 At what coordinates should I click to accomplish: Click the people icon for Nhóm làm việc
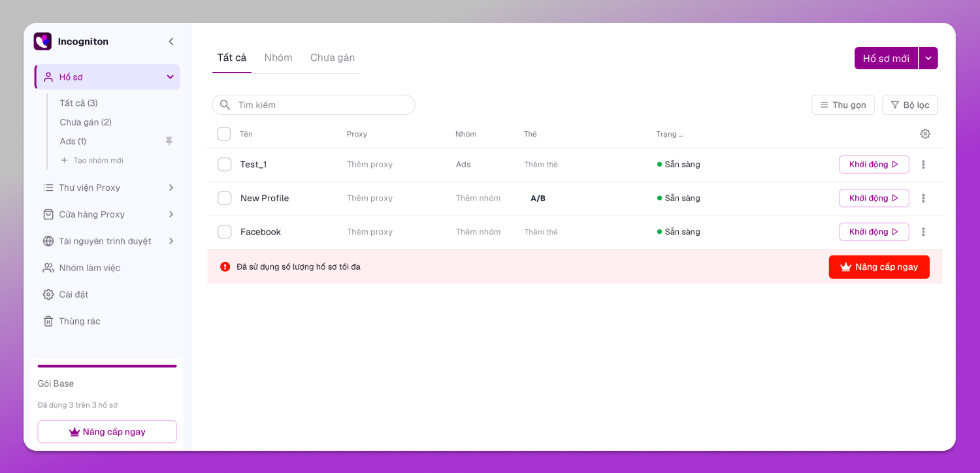coord(48,268)
